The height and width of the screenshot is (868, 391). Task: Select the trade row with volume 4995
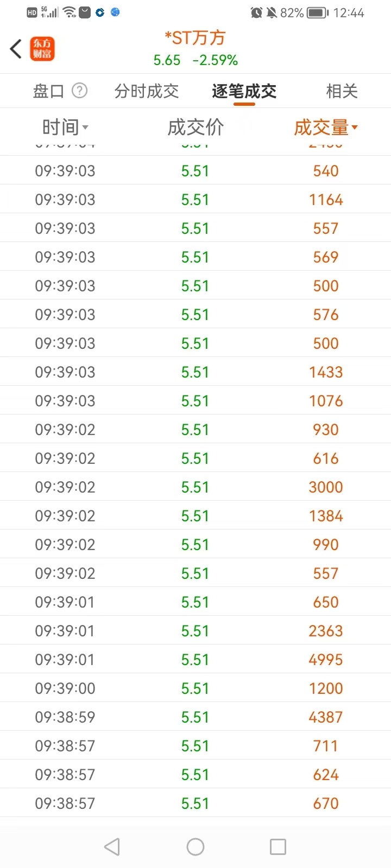point(195,660)
